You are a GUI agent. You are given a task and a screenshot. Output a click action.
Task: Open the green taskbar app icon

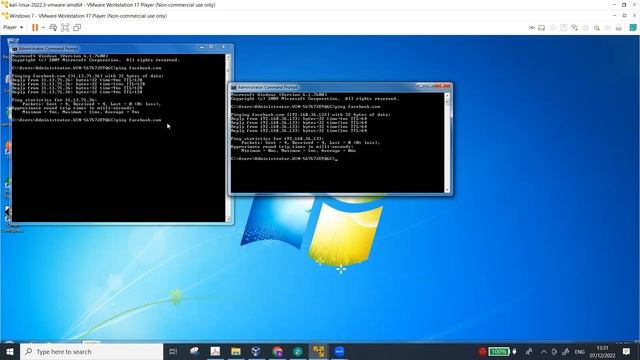point(298,351)
